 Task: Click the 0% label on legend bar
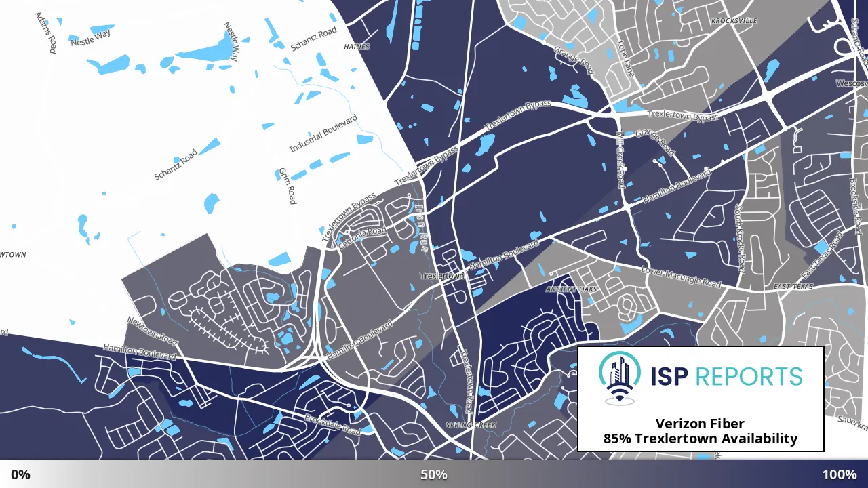pos(20,474)
